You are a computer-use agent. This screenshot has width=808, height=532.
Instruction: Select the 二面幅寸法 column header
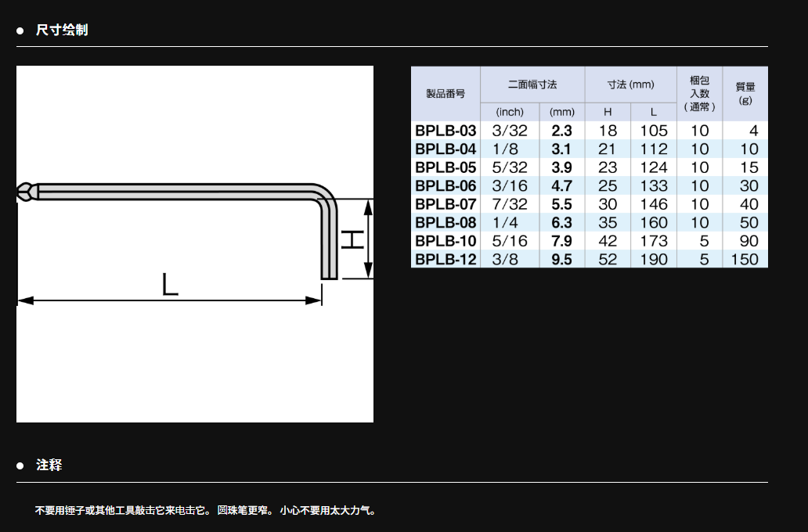coord(532,84)
